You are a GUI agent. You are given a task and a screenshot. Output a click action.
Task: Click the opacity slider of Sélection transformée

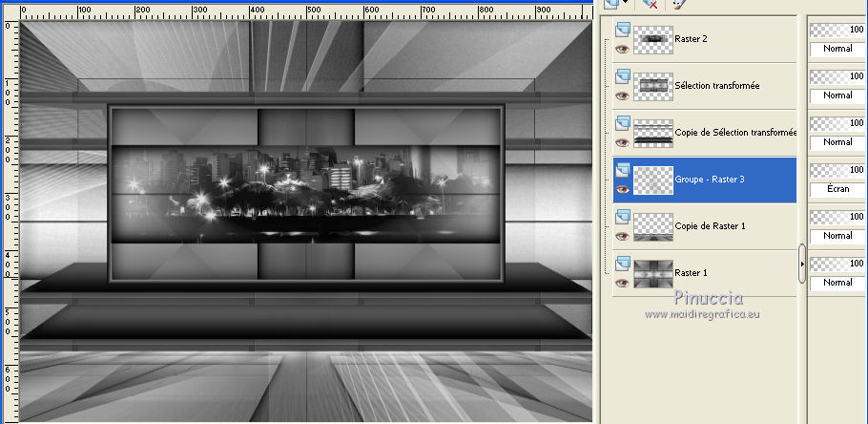tap(838, 76)
